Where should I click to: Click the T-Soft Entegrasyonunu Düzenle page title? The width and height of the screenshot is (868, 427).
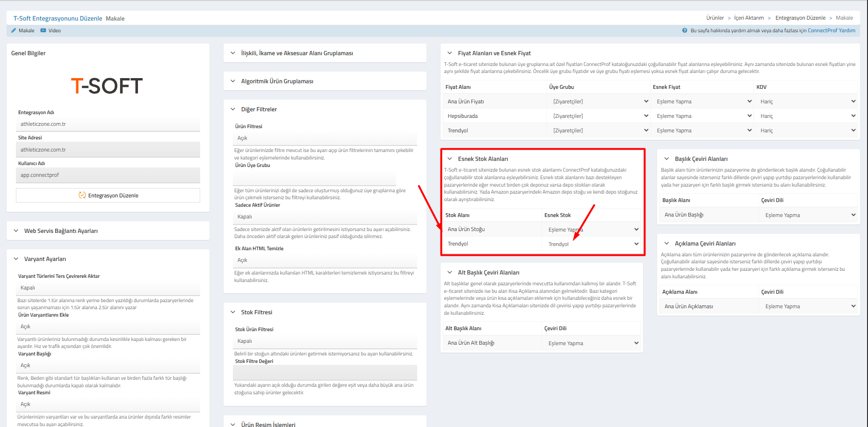pos(58,18)
